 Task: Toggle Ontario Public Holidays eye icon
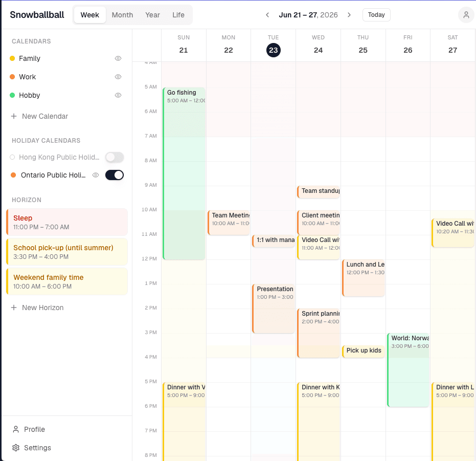point(96,175)
